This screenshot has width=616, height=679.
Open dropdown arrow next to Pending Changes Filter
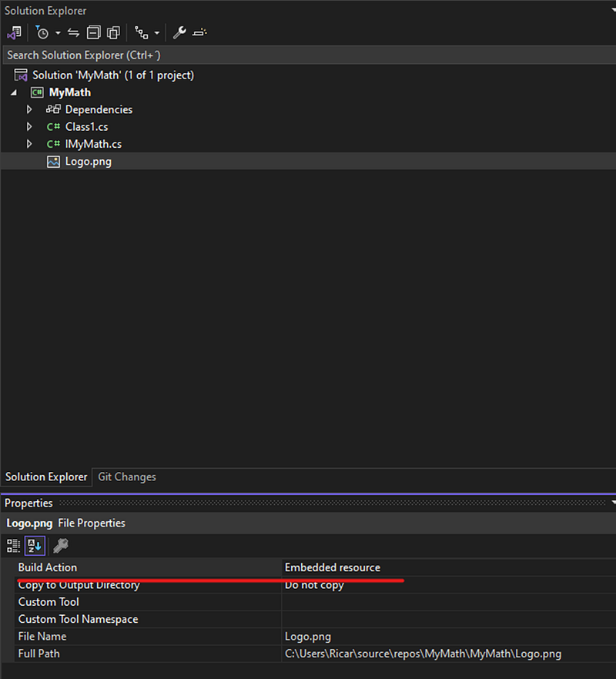pyautogui.click(x=58, y=33)
